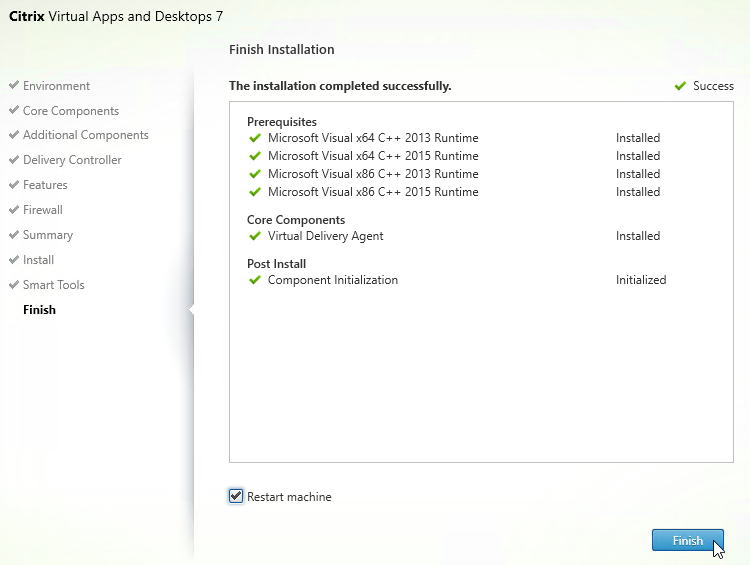Screen dimensions: 750x565
Task: Select the Core Components wizard step
Action: [x=70, y=111]
